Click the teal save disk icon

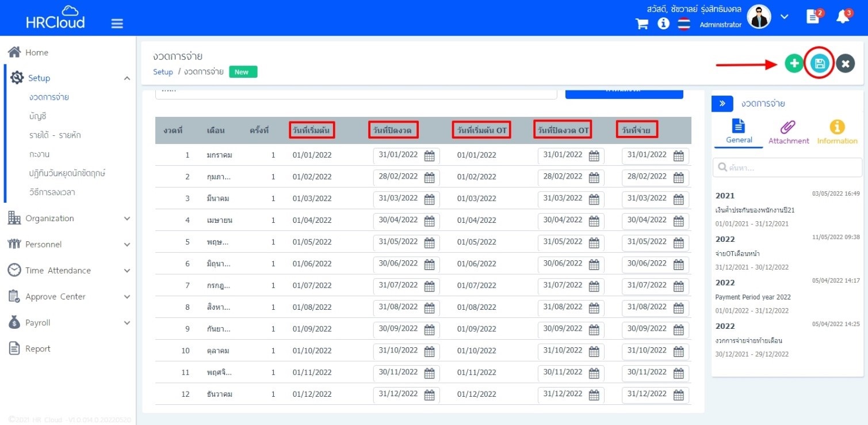(x=820, y=63)
